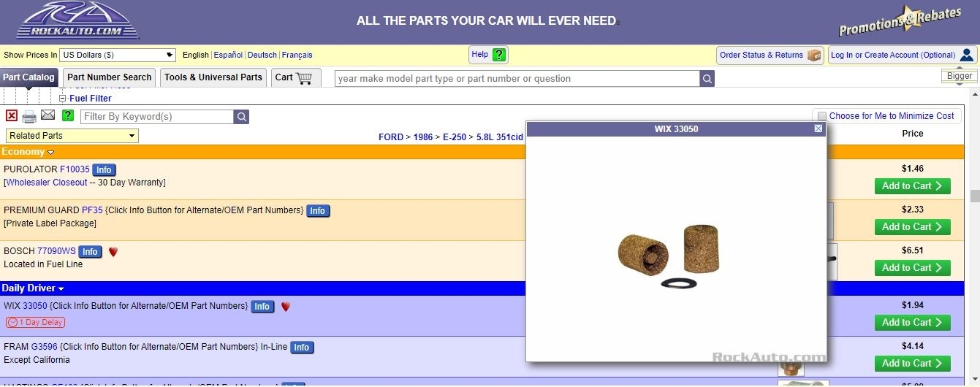Open the Part Number Search tab
The width and height of the screenshot is (980, 387).
pos(110,77)
